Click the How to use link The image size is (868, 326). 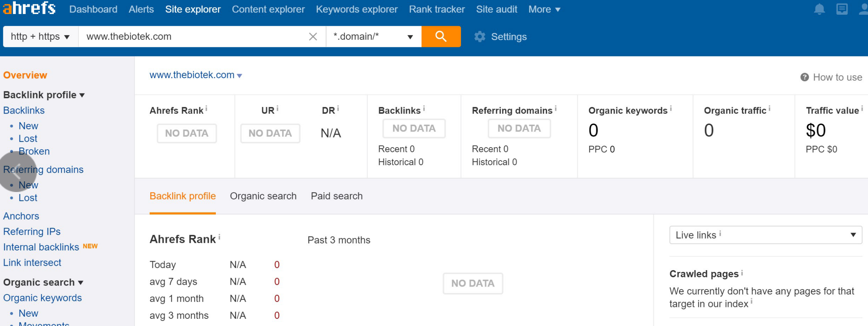837,77
